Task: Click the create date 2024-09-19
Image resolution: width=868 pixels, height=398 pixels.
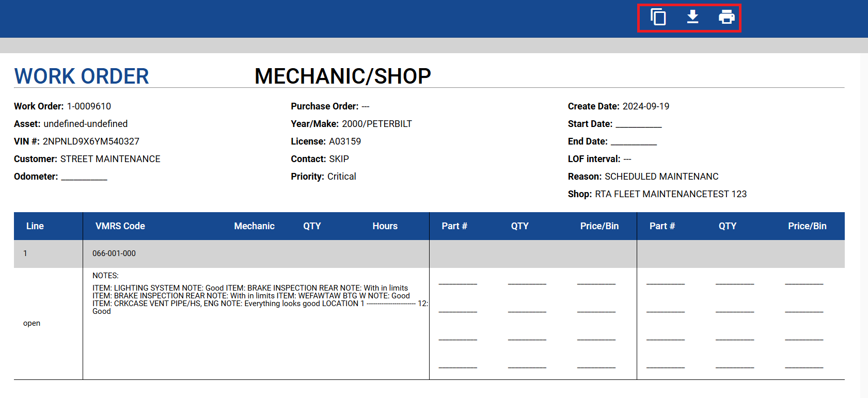Action: pos(645,106)
